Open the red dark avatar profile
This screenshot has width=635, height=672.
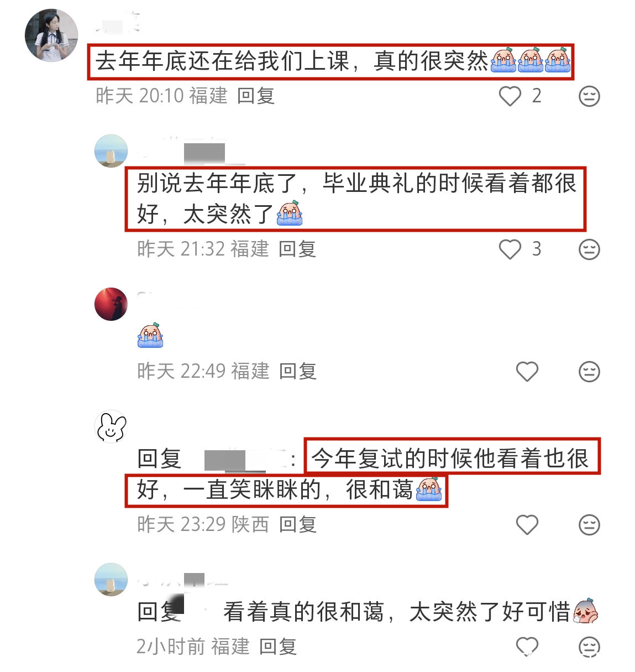click(x=111, y=304)
